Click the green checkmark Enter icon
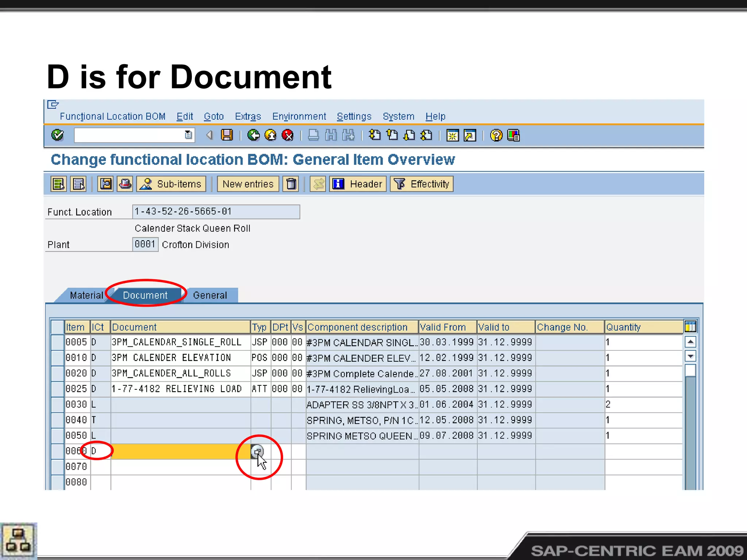The height and width of the screenshot is (560, 747). [x=57, y=135]
